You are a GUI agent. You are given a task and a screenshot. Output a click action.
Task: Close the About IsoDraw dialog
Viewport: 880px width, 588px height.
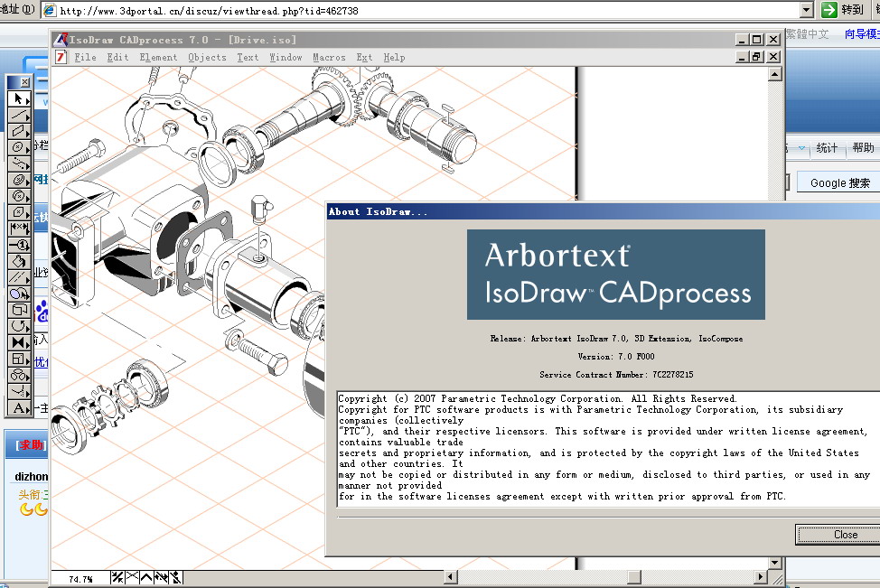point(838,535)
